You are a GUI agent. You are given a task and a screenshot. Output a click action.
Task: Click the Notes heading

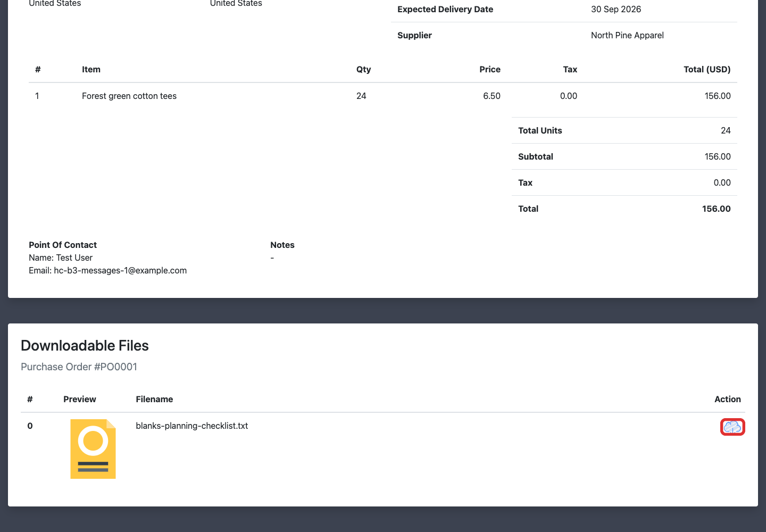pyautogui.click(x=282, y=245)
